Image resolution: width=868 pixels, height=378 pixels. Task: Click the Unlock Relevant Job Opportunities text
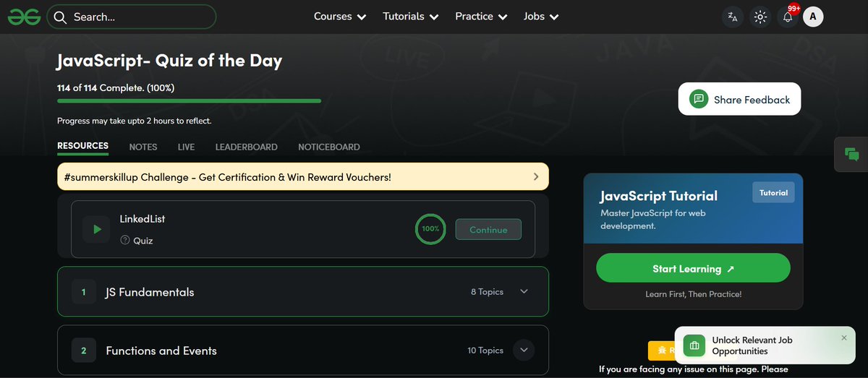[x=753, y=345]
